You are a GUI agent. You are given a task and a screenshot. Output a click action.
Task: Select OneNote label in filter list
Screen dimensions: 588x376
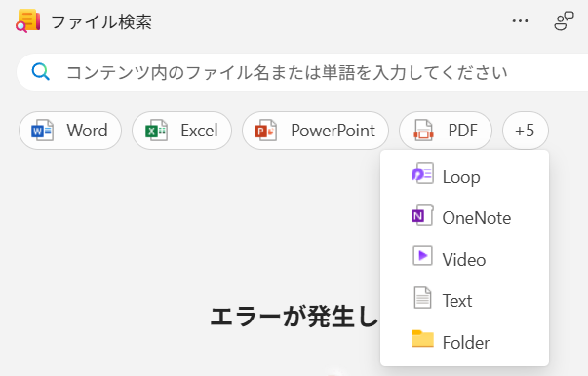(476, 218)
